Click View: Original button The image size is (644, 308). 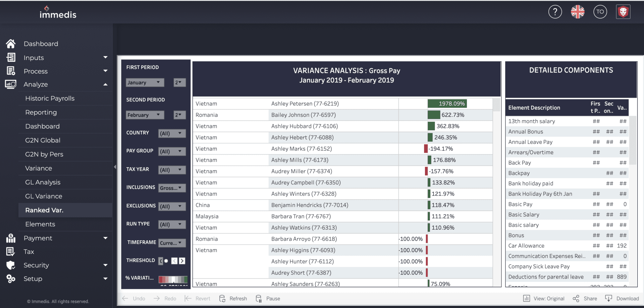(x=544, y=298)
